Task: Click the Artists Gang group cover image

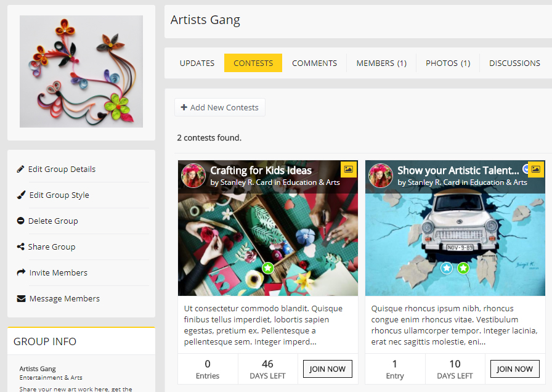Action: pyautogui.click(x=81, y=71)
